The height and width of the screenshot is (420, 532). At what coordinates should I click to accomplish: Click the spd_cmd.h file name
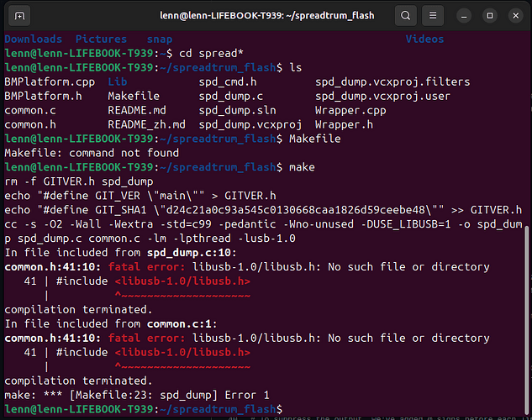[x=228, y=82]
